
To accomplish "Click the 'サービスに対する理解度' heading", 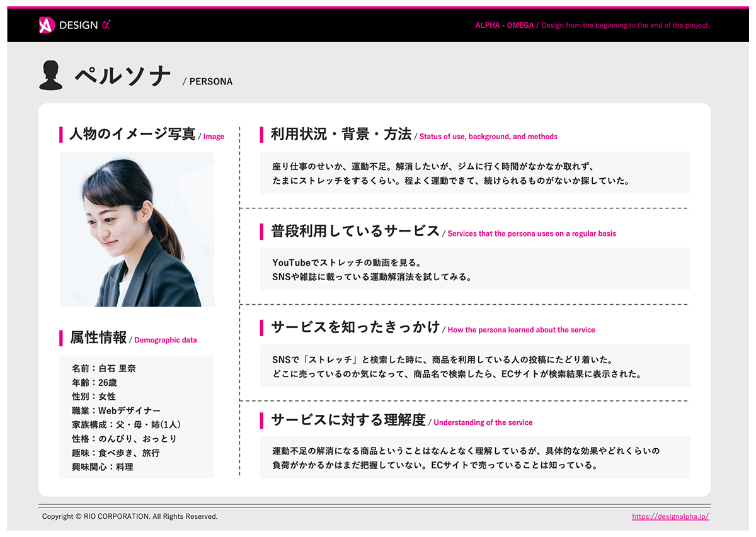I will tap(348, 420).
